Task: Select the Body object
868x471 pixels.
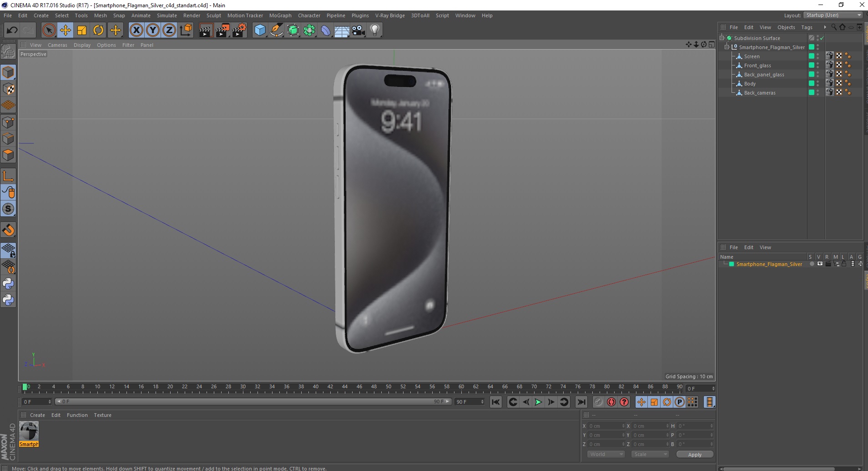Action: pos(750,84)
